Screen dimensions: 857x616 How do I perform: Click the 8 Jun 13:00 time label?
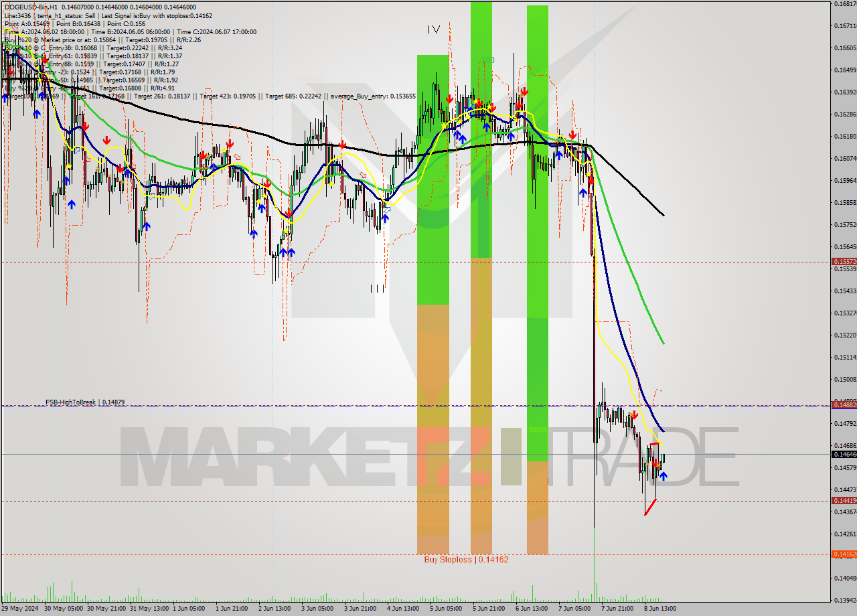pos(660,609)
